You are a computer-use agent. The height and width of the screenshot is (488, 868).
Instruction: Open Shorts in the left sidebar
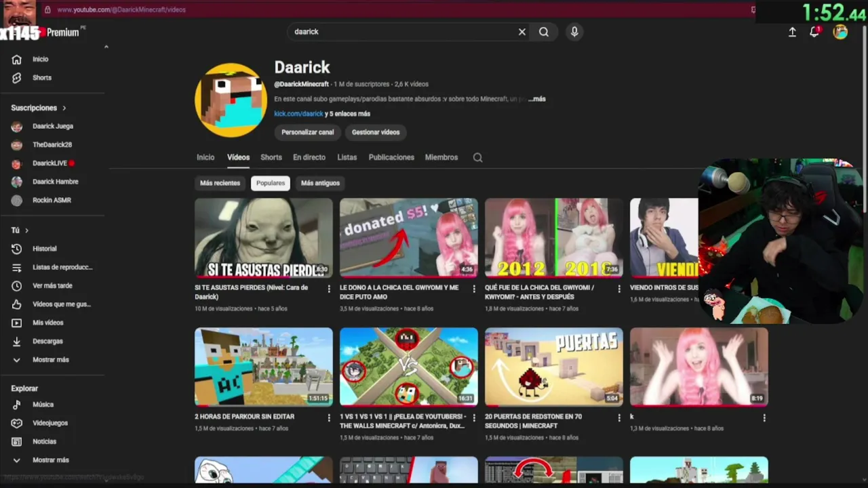(x=41, y=78)
